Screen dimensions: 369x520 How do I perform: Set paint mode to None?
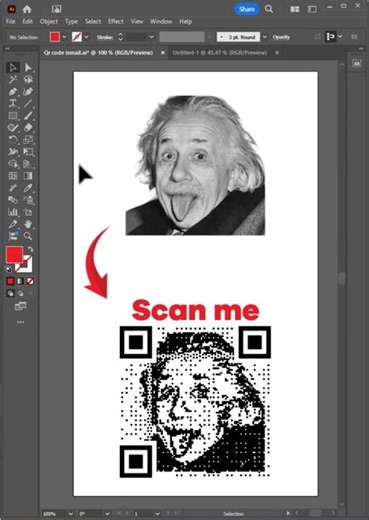click(30, 281)
